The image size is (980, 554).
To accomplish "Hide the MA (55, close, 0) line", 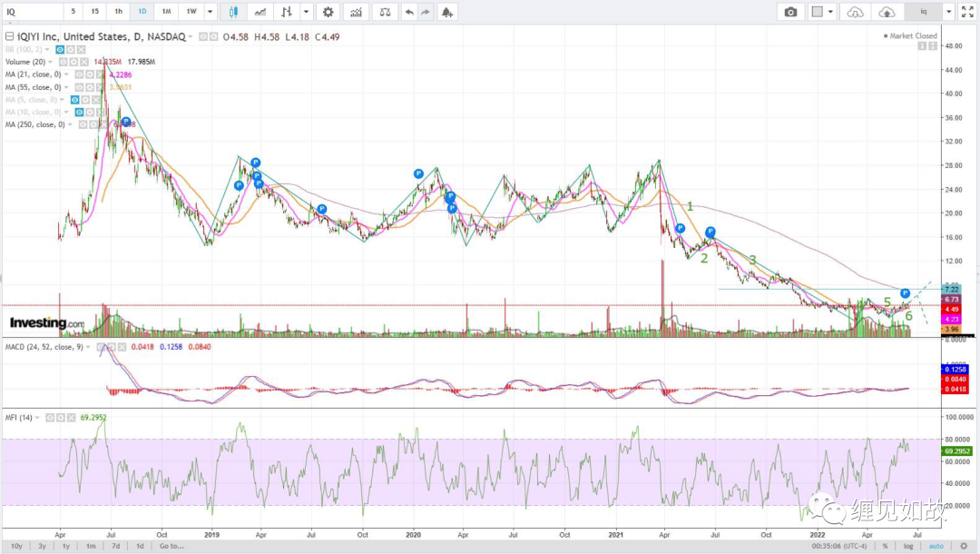I will [79, 87].
